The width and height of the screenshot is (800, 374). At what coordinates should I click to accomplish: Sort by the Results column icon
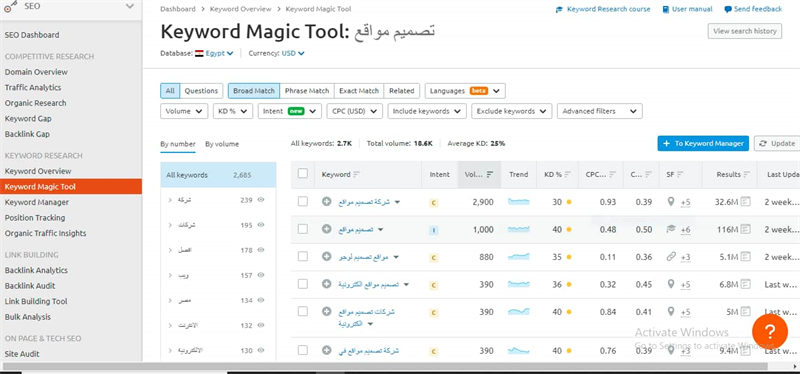tap(746, 174)
